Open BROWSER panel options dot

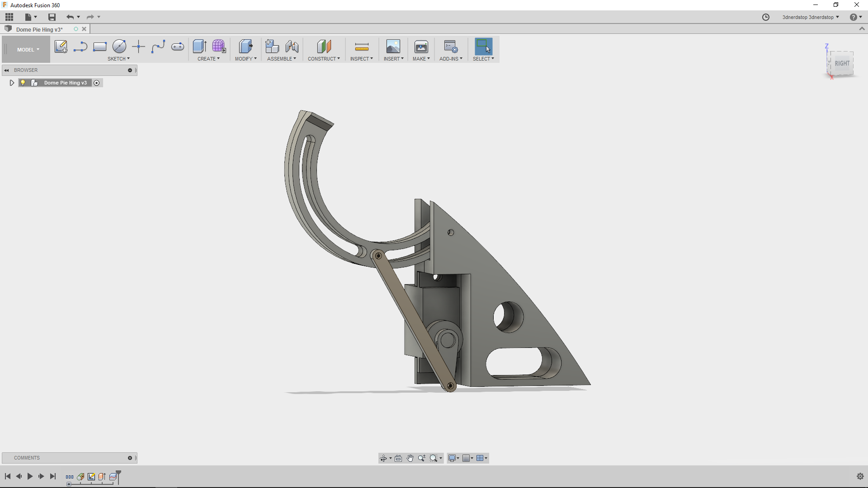[x=130, y=70]
